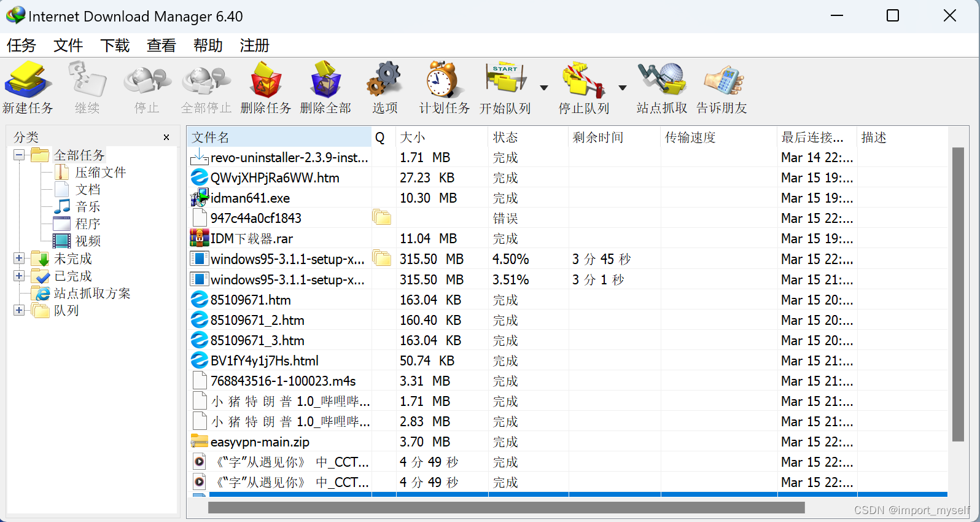Screen dimensions: 980x522
Task: Open the 查看 menu
Action: 161,45
